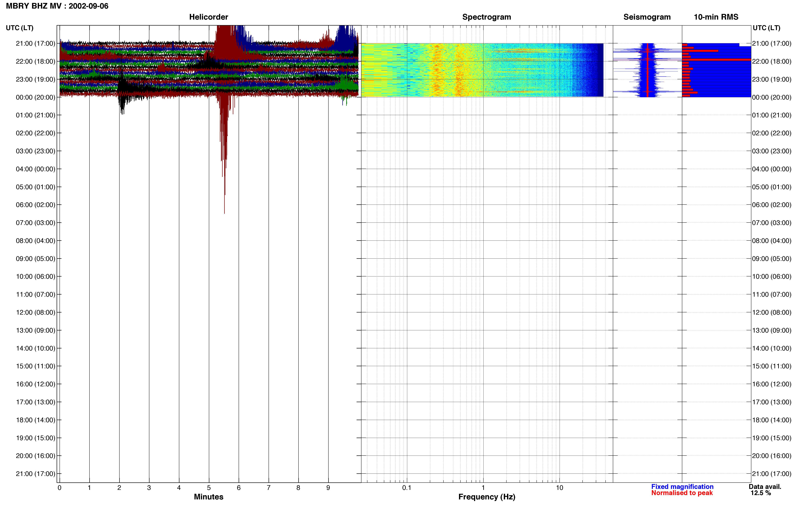Click the 'Spectrogram' panel heading
Image resolution: width=812 pixels, height=508 pixels.
[x=487, y=17]
